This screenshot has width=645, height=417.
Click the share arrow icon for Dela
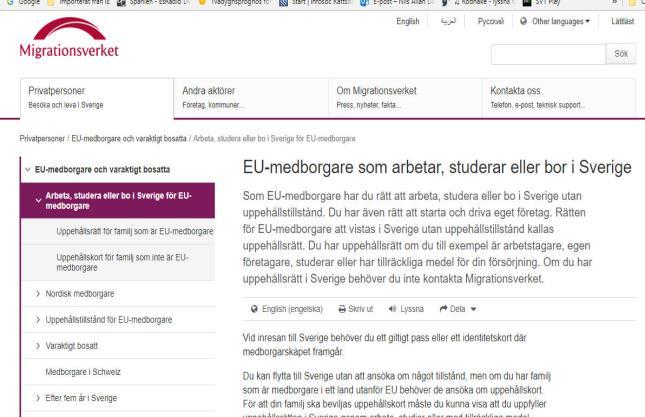pos(443,309)
